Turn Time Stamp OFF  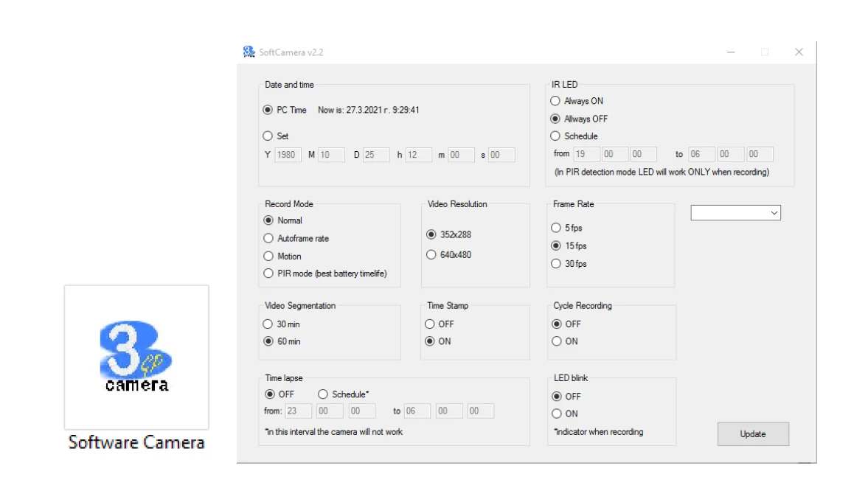[x=430, y=324]
